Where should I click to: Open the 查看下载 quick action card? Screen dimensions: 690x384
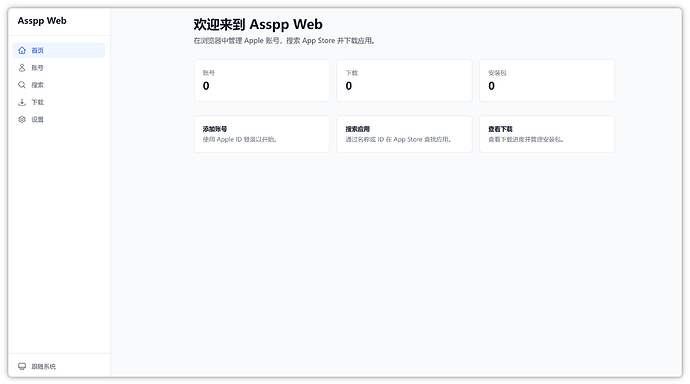(x=547, y=134)
